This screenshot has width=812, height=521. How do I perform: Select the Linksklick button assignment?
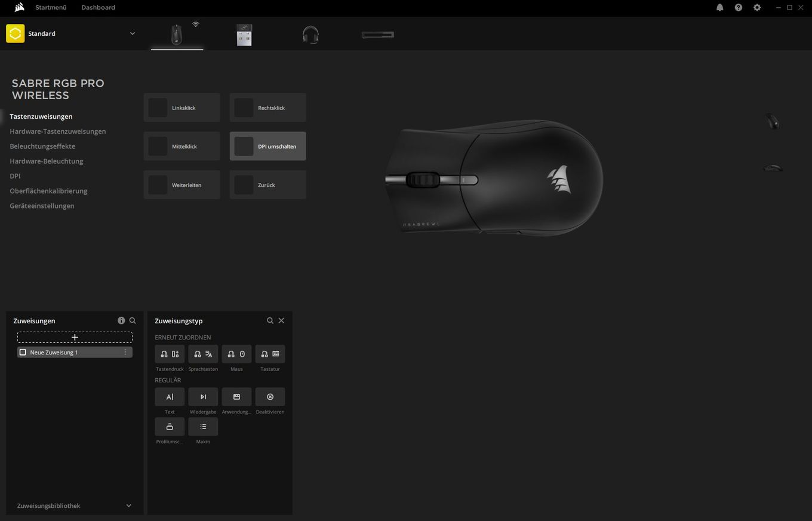[182, 108]
